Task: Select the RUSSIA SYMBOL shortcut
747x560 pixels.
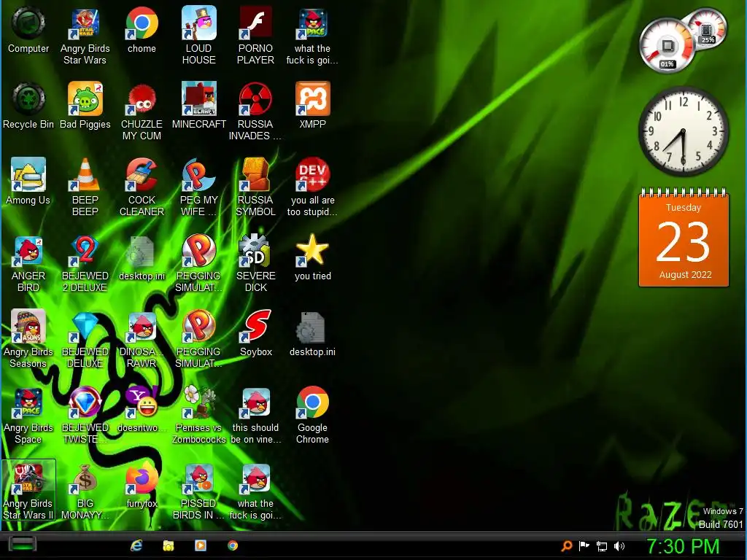Action: 255,187
